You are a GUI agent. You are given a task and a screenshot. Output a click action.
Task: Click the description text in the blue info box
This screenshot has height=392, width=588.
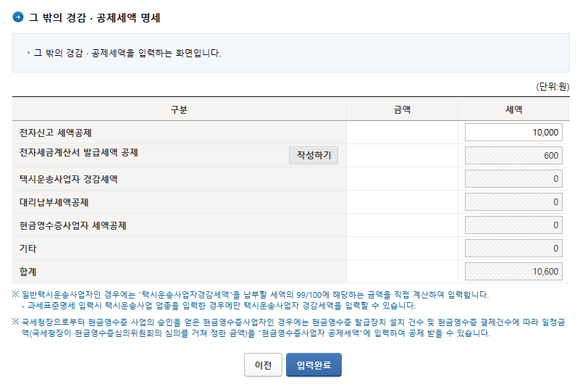127,53
